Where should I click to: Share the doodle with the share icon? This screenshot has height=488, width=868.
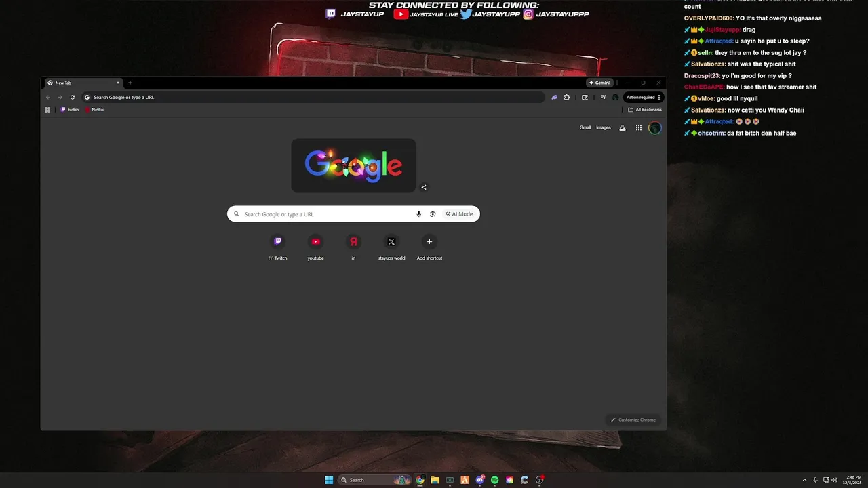tap(424, 188)
